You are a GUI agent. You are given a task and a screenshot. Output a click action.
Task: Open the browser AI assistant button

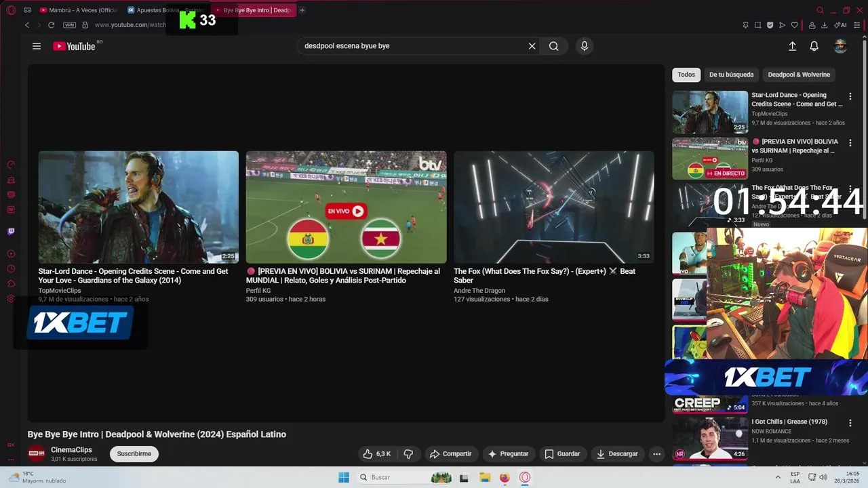pyautogui.click(x=841, y=25)
